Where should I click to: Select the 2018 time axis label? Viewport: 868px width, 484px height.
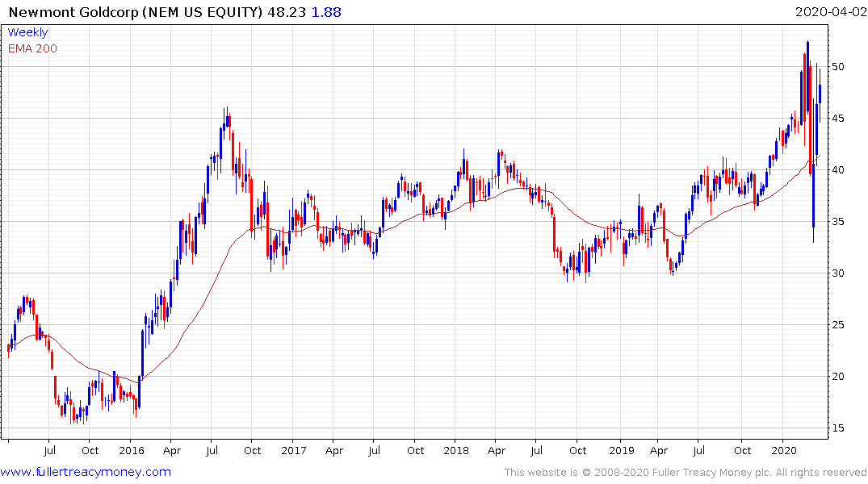point(456,450)
